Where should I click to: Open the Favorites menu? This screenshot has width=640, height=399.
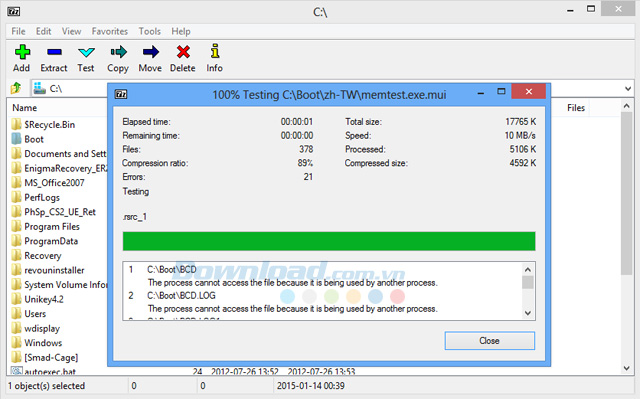pyautogui.click(x=109, y=31)
